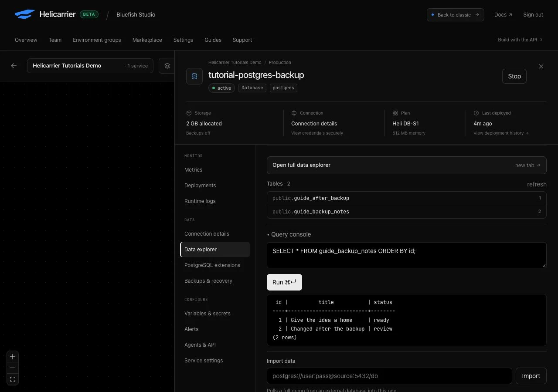Open the Docs link
558x392 pixels.
pyautogui.click(x=503, y=15)
